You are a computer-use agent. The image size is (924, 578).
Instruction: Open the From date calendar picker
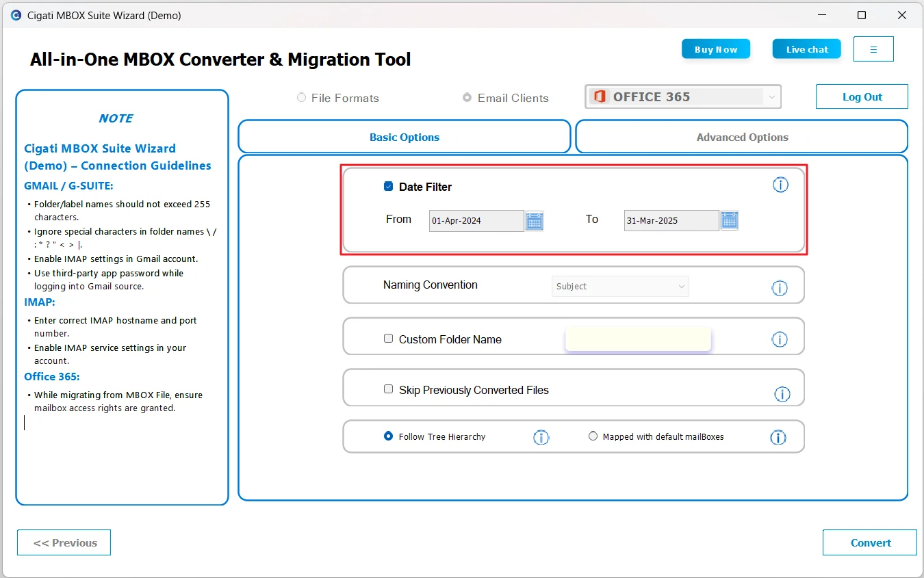click(535, 221)
